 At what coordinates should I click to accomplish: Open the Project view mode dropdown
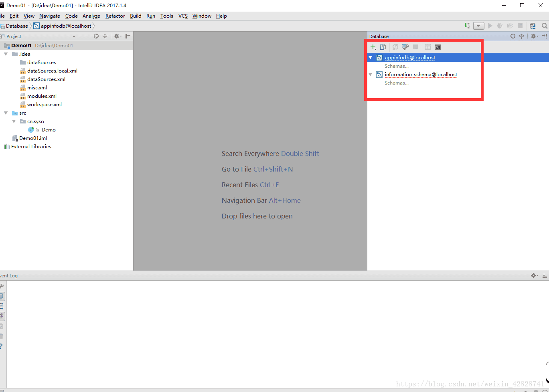(x=74, y=36)
